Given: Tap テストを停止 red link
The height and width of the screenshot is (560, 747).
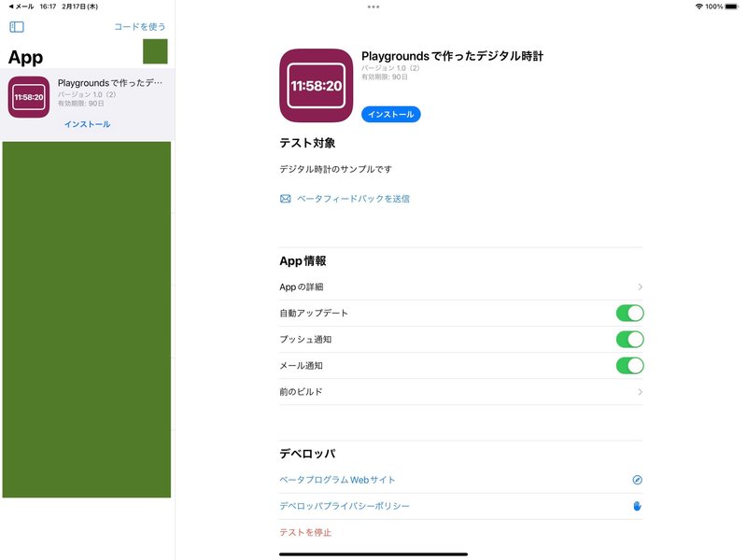Looking at the screenshot, I should (305, 532).
